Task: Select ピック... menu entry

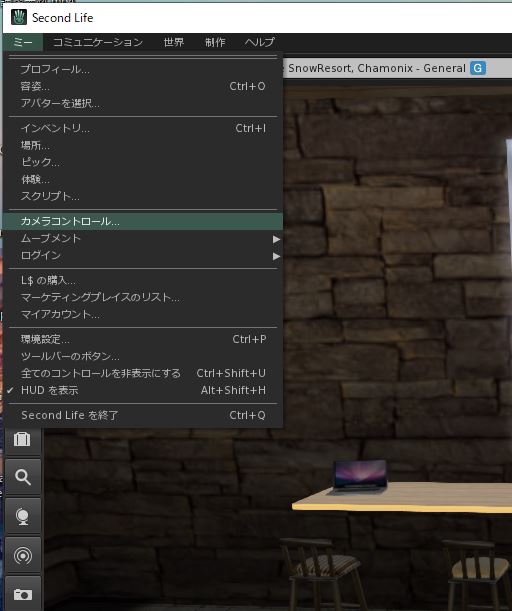Action: 143,162
